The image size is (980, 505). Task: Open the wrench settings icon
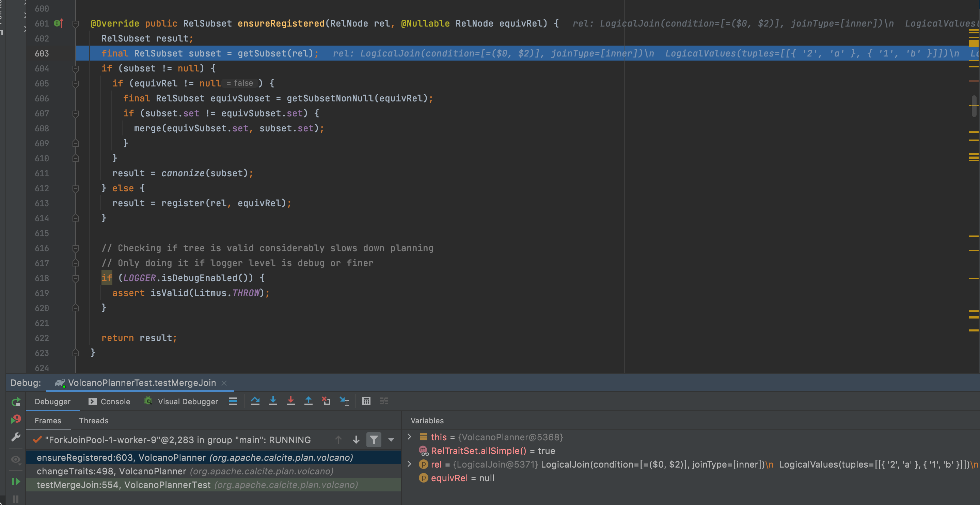[16, 437]
